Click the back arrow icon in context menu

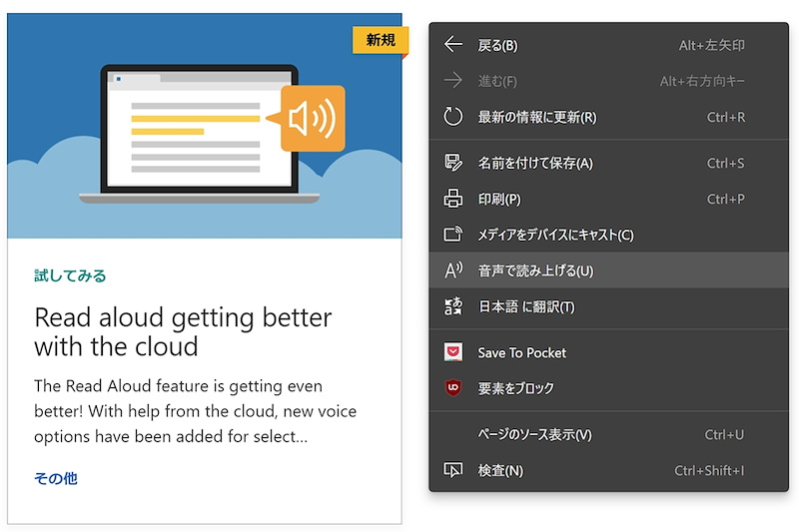pyautogui.click(x=453, y=45)
